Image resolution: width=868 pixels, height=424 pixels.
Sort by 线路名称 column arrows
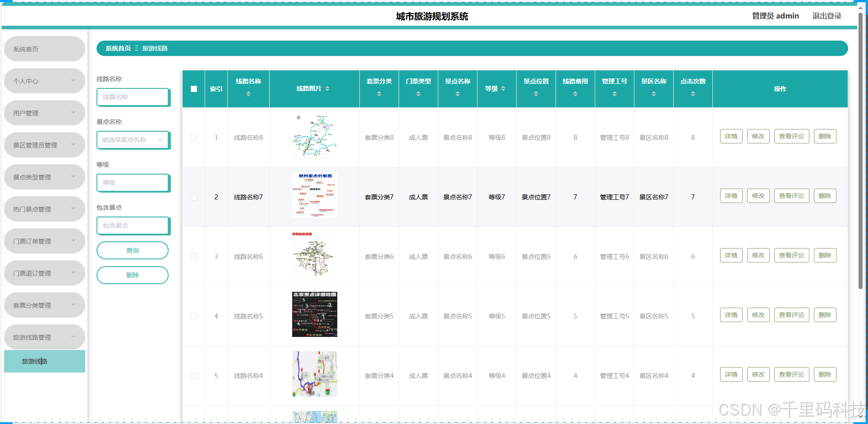coord(248,94)
